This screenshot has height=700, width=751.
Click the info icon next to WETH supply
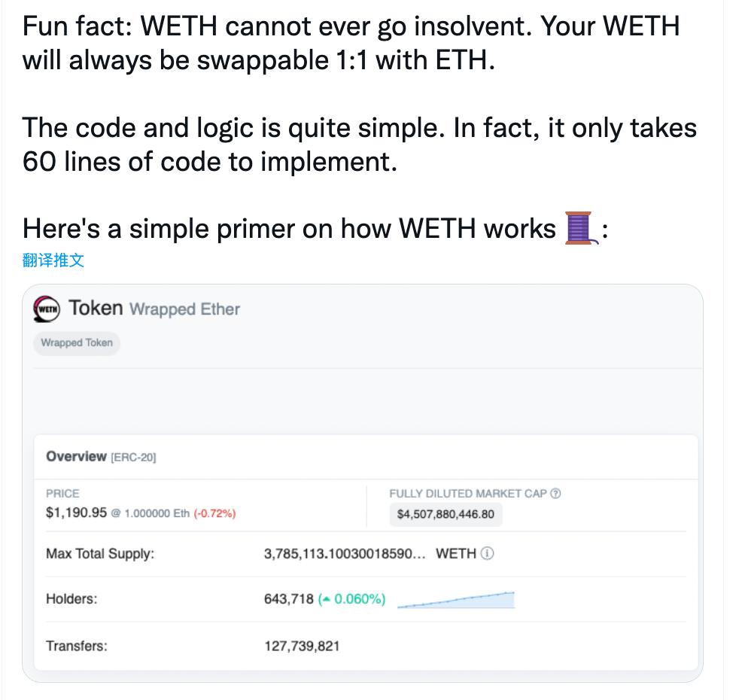click(488, 554)
